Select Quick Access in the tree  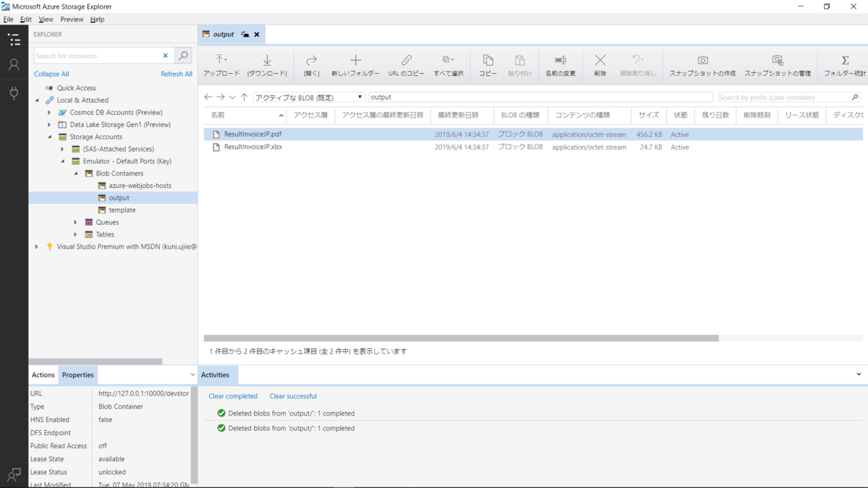(76, 88)
